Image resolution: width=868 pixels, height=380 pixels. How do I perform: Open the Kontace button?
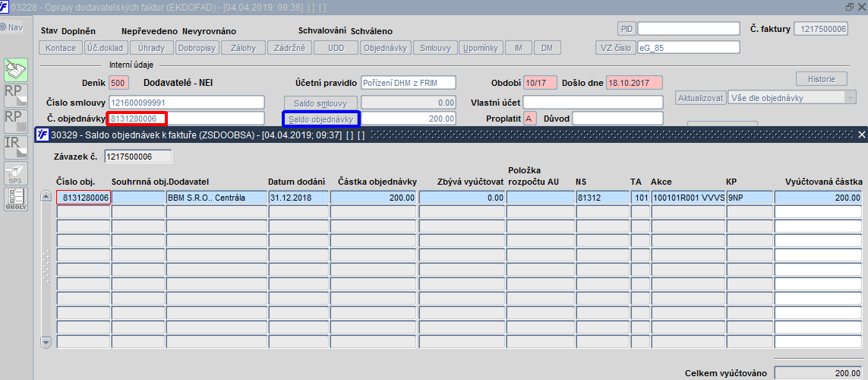pyautogui.click(x=61, y=48)
